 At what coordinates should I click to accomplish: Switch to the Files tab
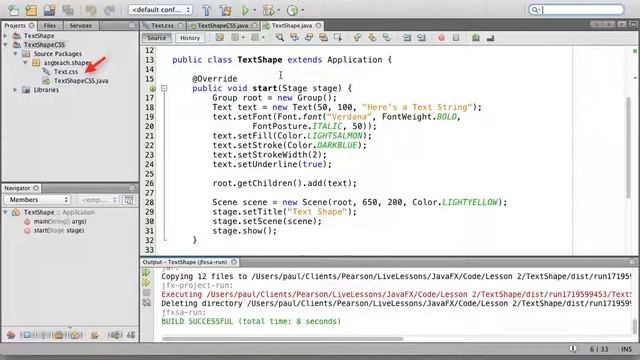[50, 25]
